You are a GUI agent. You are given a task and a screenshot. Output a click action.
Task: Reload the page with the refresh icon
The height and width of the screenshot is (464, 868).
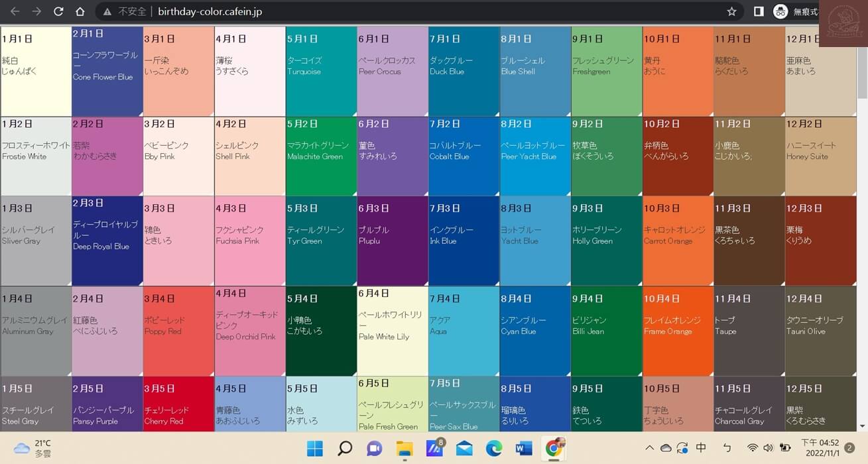pos(58,12)
